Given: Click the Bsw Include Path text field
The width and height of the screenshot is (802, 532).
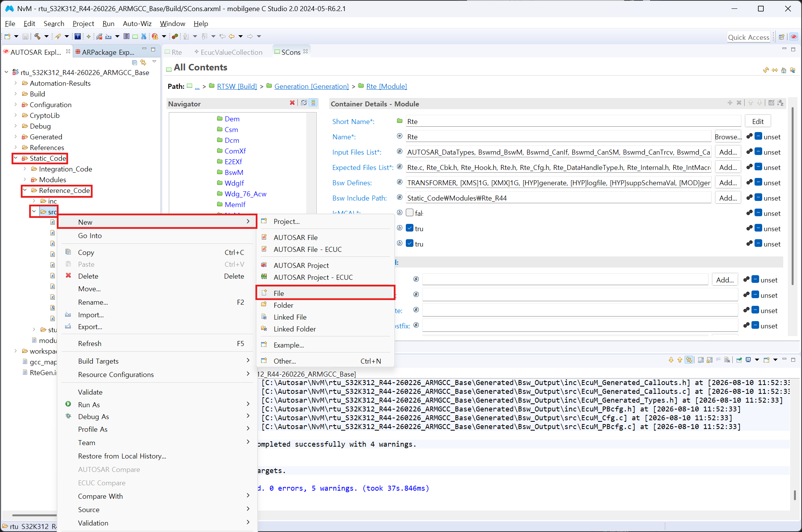Looking at the screenshot, I should [x=558, y=198].
